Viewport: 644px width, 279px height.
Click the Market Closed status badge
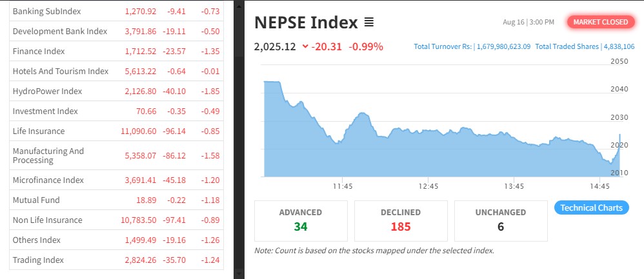click(600, 22)
